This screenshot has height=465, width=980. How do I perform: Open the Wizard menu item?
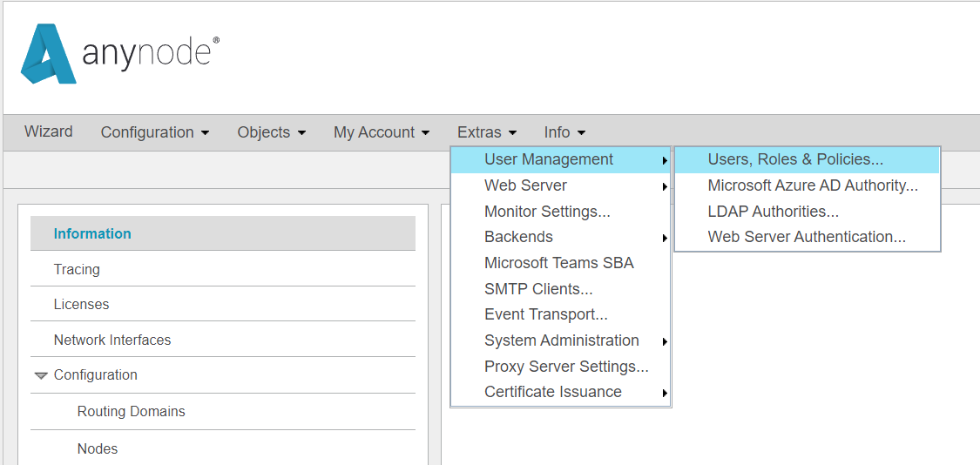click(49, 131)
